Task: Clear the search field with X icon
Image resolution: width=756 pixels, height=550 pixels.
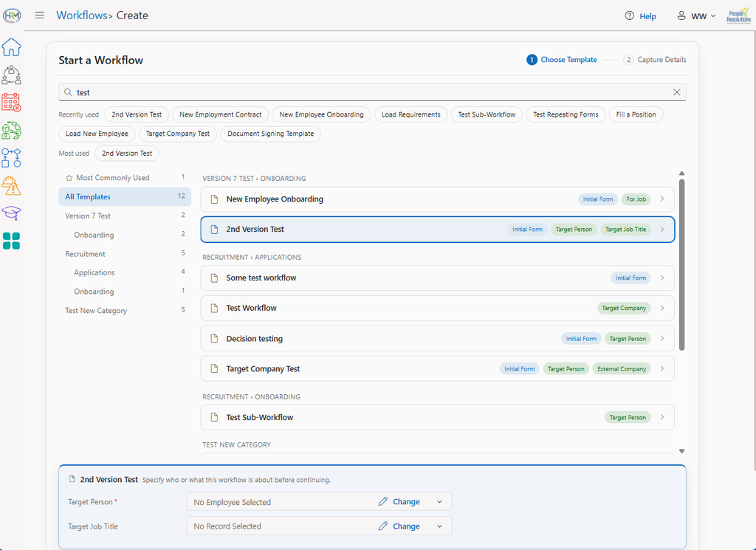Action: 676,92
